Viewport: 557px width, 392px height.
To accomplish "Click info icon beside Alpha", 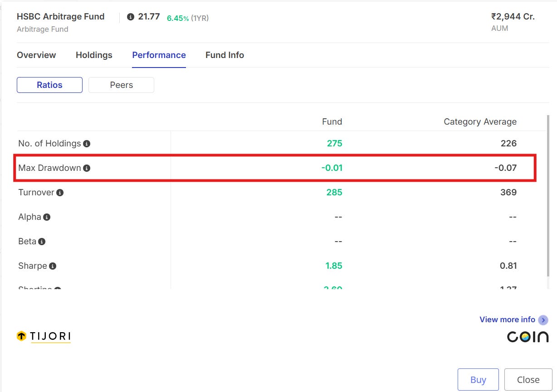I will tap(47, 217).
